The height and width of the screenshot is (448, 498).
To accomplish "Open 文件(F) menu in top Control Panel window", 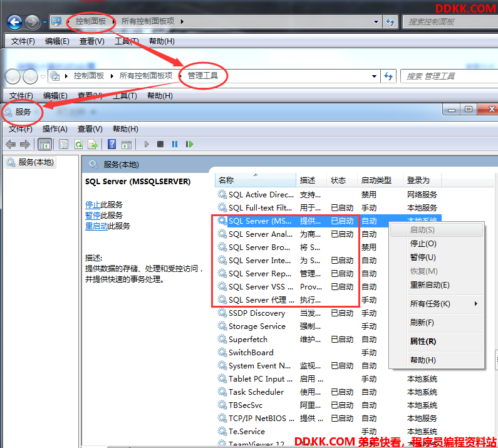I will pos(23,41).
